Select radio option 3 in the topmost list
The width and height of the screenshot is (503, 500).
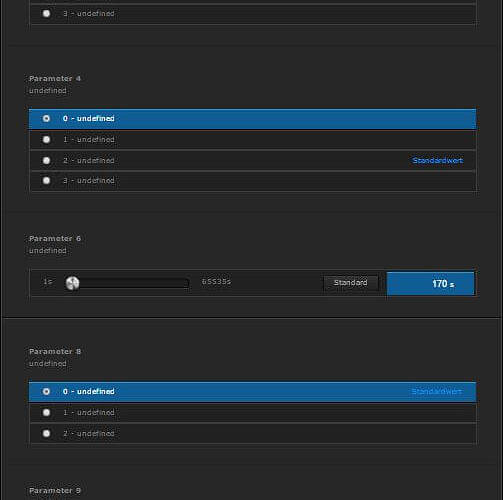pyautogui.click(x=46, y=13)
